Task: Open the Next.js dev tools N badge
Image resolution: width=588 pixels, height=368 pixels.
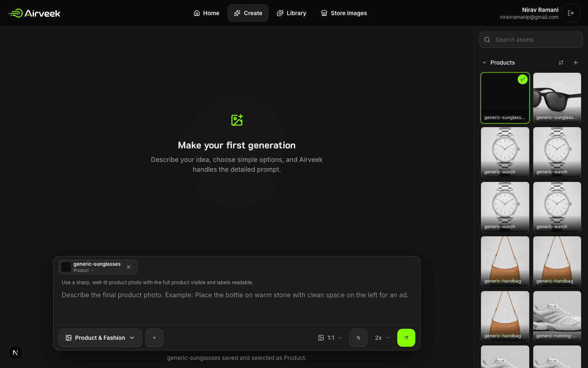Action: click(x=16, y=352)
